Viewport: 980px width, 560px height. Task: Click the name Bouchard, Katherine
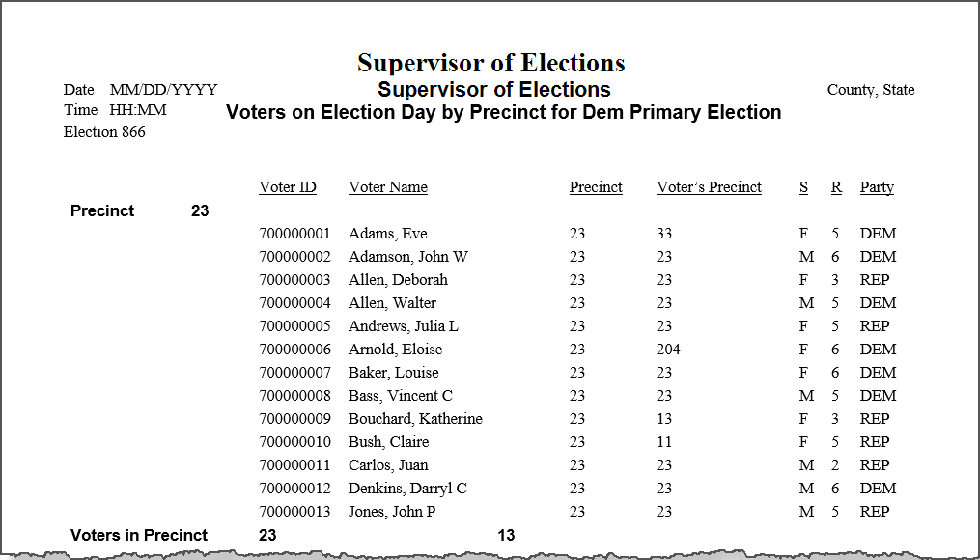(x=415, y=419)
